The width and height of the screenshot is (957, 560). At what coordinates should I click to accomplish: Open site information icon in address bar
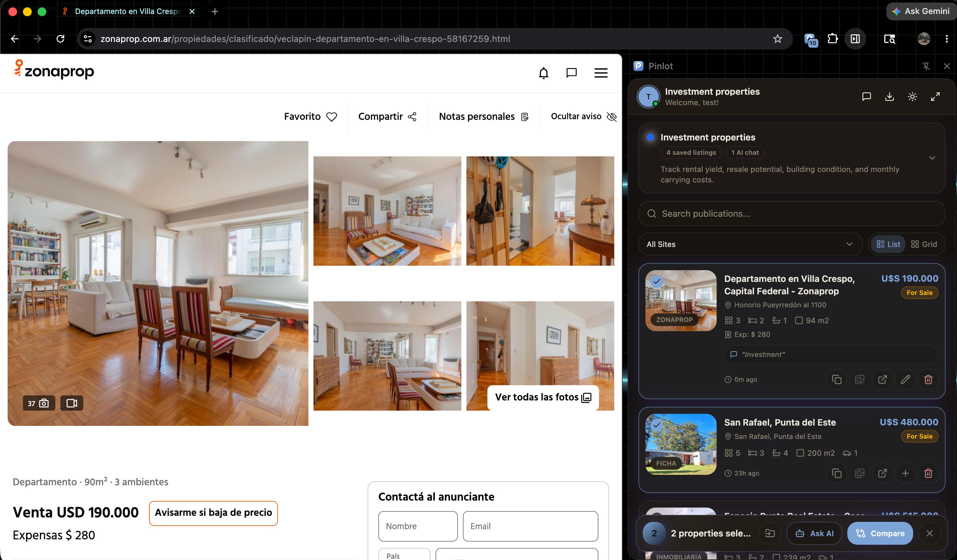point(88,39)
